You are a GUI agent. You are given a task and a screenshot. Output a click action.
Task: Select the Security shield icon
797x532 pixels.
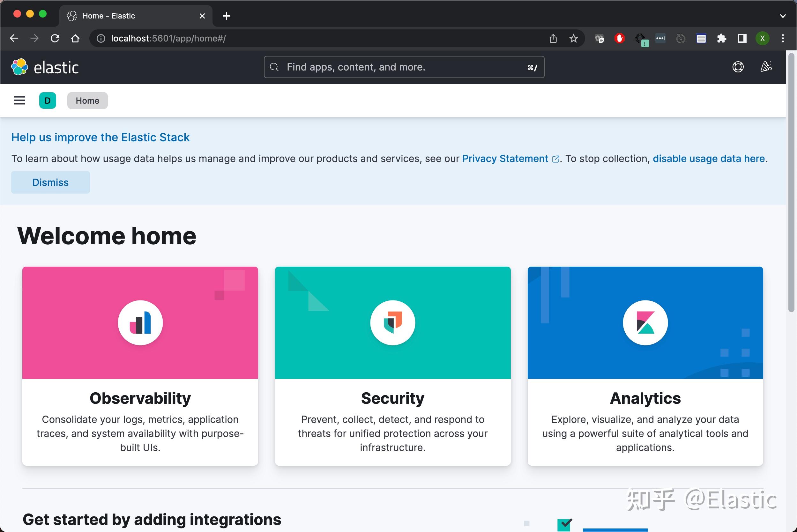(x=392, y=322)
